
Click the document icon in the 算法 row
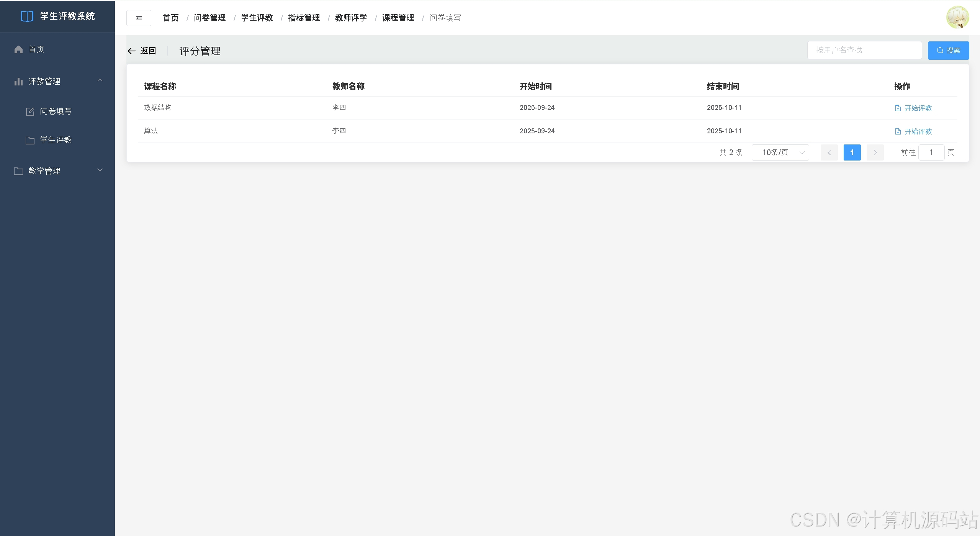point(898,131)
